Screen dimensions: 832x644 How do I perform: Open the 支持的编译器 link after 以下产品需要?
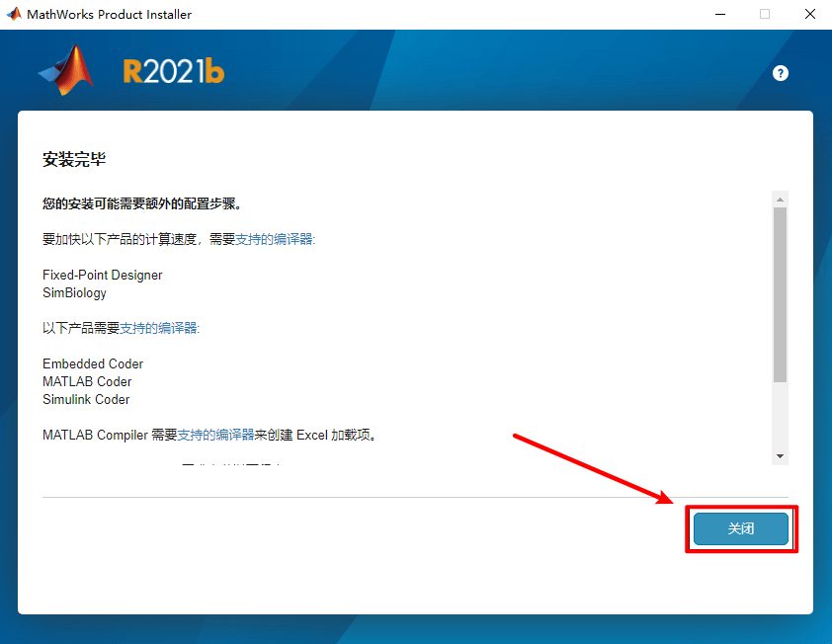click(x=158, y=328)
